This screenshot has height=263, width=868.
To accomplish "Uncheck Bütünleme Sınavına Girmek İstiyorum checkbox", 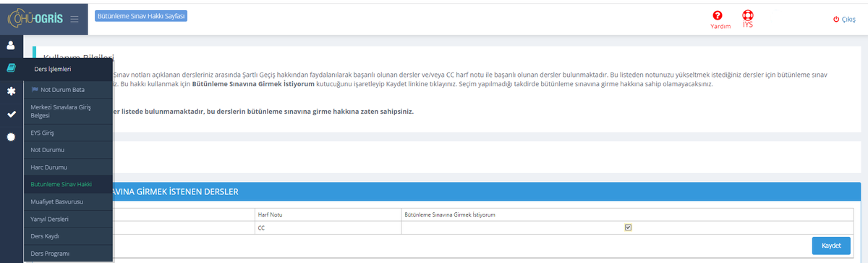I will coord(628,227).
